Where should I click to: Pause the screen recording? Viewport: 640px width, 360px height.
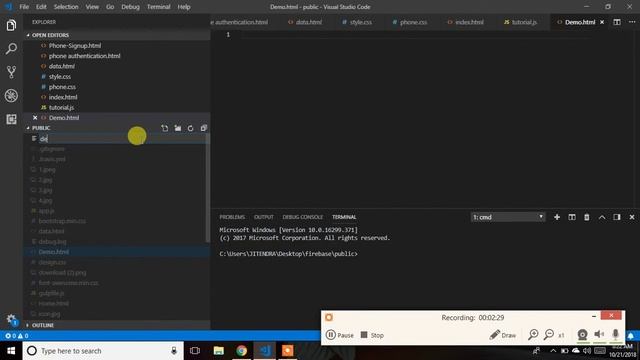340,335
